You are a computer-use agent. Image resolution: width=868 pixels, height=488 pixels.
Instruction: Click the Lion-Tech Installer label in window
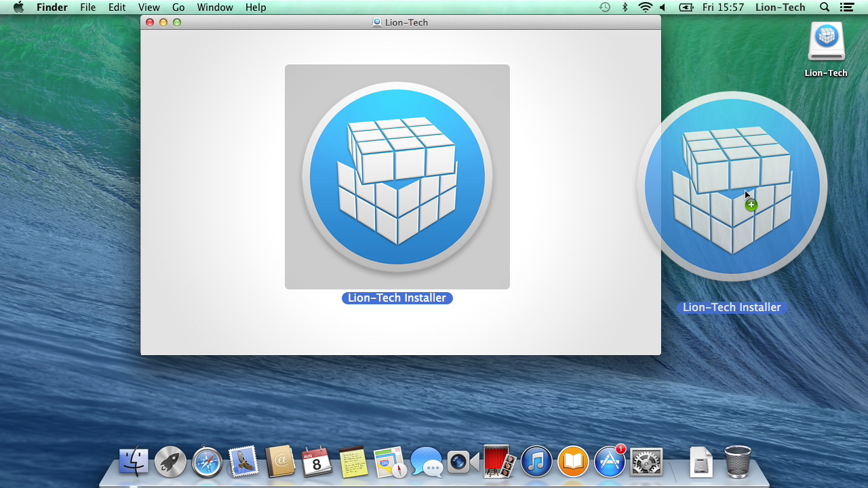point(397,298)
